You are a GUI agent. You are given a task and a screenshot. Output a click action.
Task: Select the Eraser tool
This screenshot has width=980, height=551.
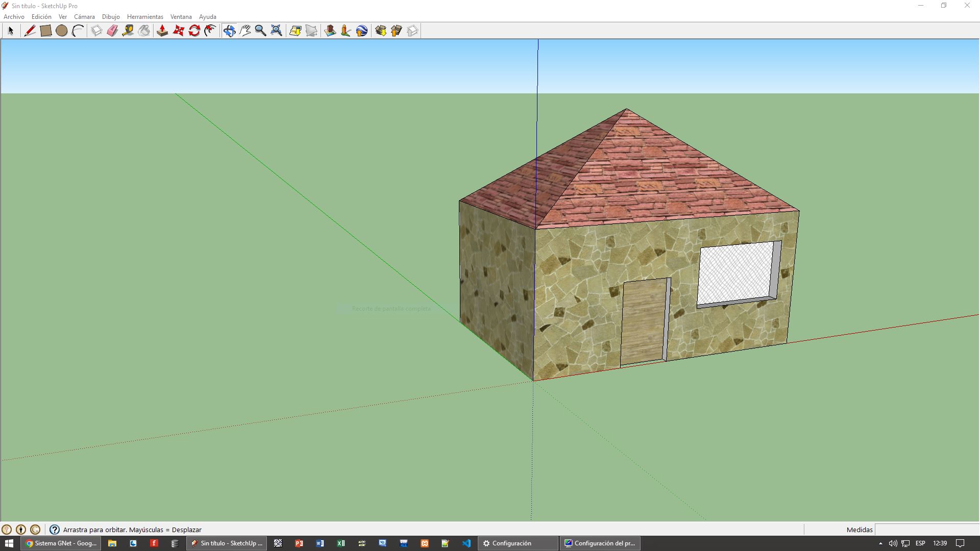(112, 31)
